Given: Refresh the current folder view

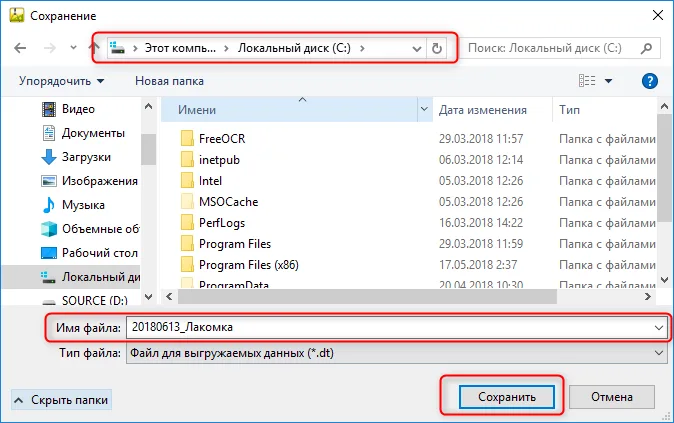Looking at the screenshot, I should [x=437, y=48].
